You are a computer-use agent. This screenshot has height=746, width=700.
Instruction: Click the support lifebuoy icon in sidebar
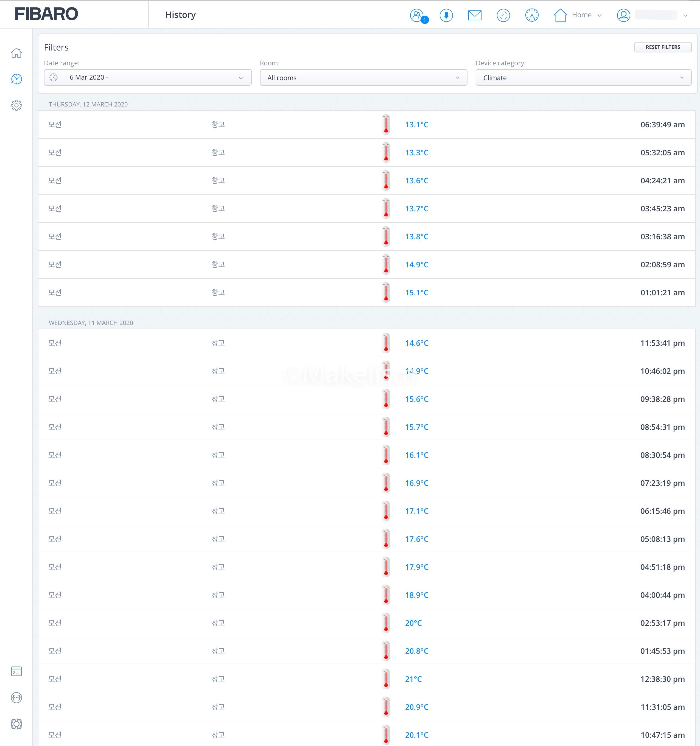coord(16,724)
